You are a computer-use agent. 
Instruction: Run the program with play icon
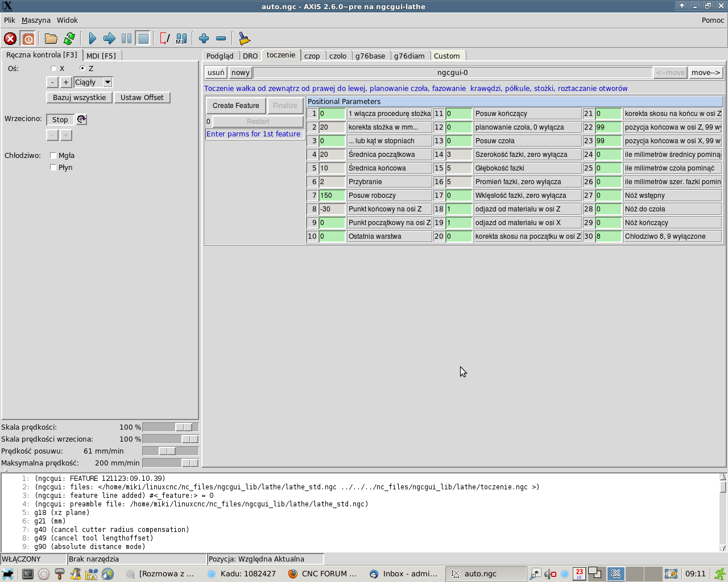[x=93, y=39]
